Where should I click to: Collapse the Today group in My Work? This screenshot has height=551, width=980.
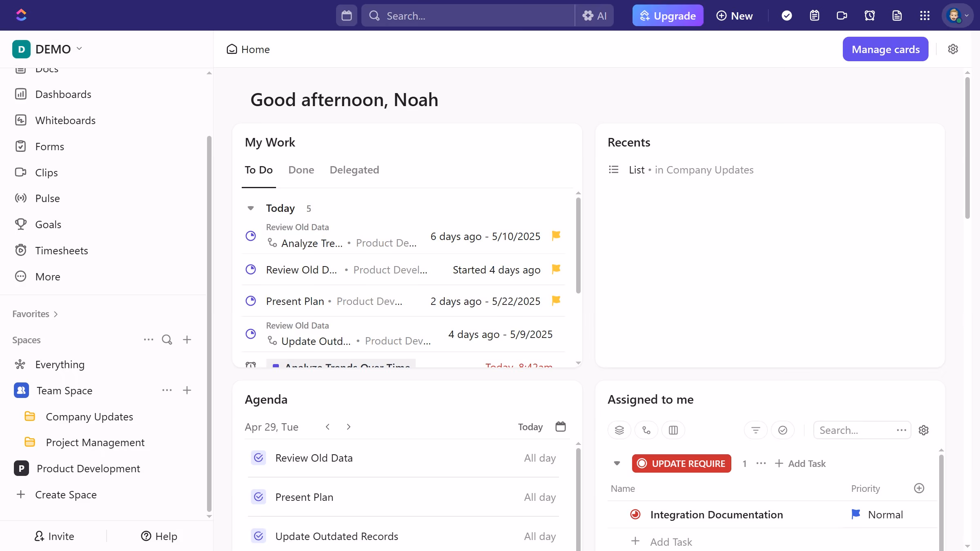pyautogui.click(x=251, y=208)
